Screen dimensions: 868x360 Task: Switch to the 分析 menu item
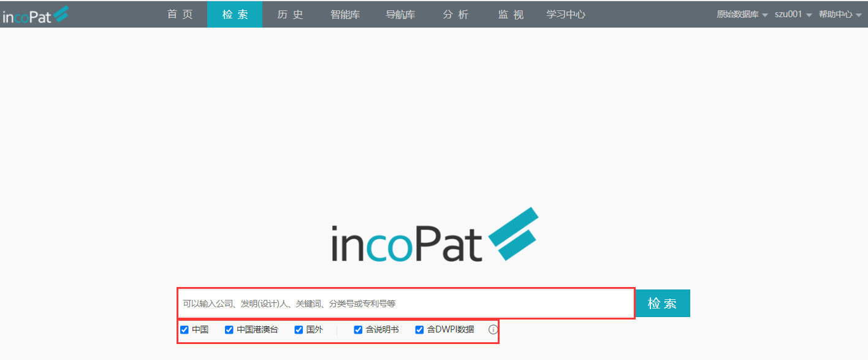pos(455,15)
